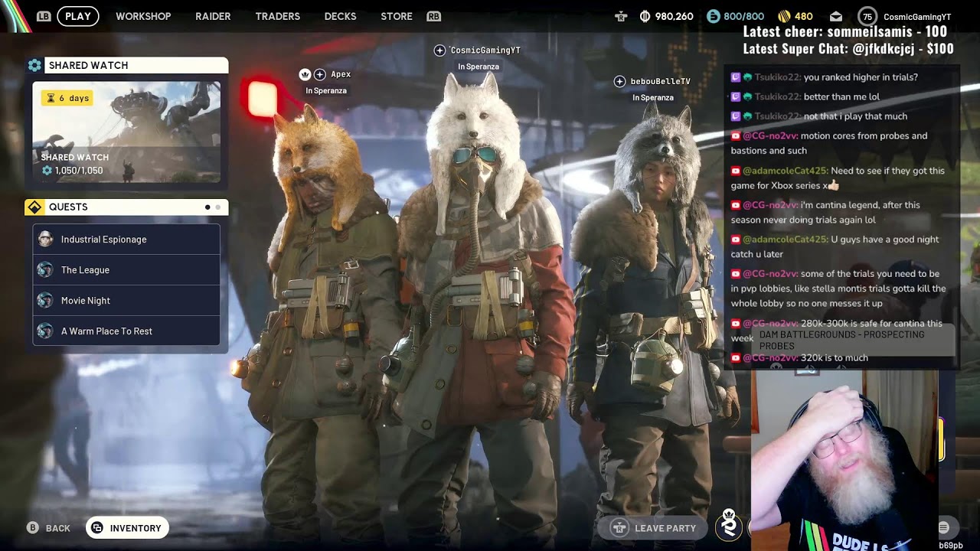Click the Industrial Espionage quest giver portrait
The width and height of the screenshot is (980, 551).
click(45, 239)
